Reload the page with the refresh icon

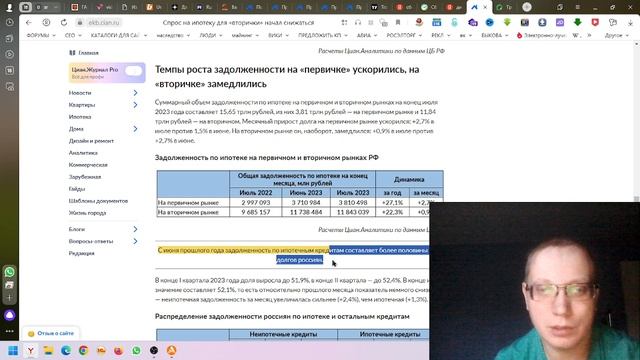(x=64, y=23)
